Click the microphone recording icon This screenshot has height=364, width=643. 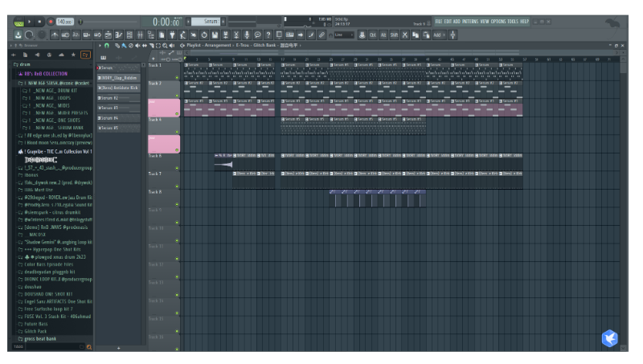(247, 35)
